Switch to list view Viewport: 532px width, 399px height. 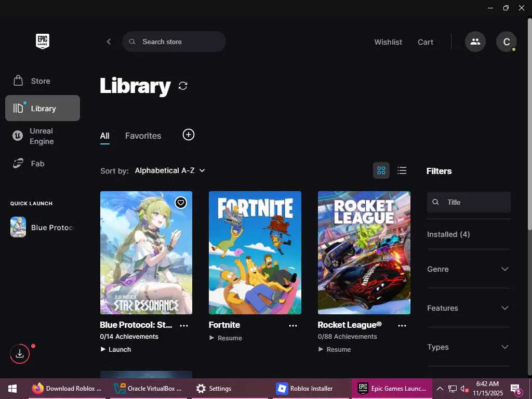pyautogui.click(x=402, y=170)
